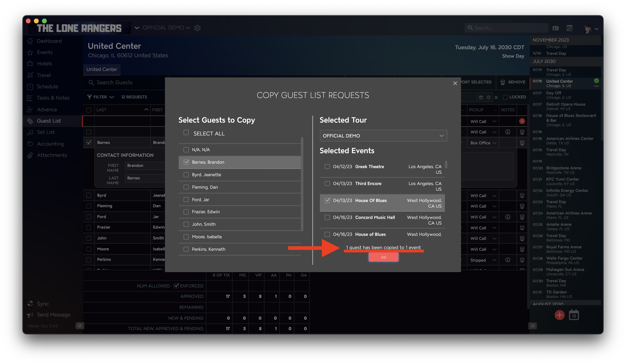626x364 pixels.
Task: Open Selected Tour OFFICIAL DEMO dropdown
Action: (x=383, y=136)
